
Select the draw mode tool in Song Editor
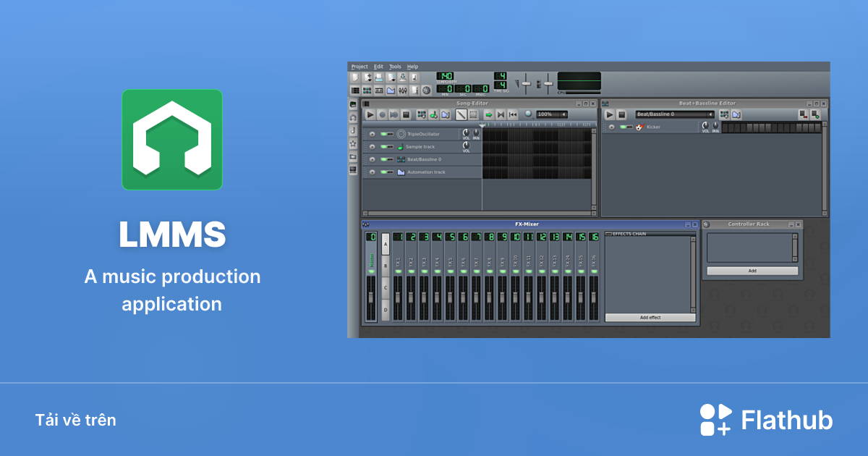click(461, 115)
